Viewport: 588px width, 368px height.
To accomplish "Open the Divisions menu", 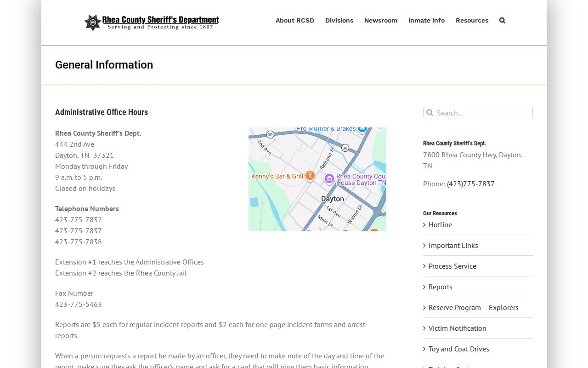I will [339, 20].
